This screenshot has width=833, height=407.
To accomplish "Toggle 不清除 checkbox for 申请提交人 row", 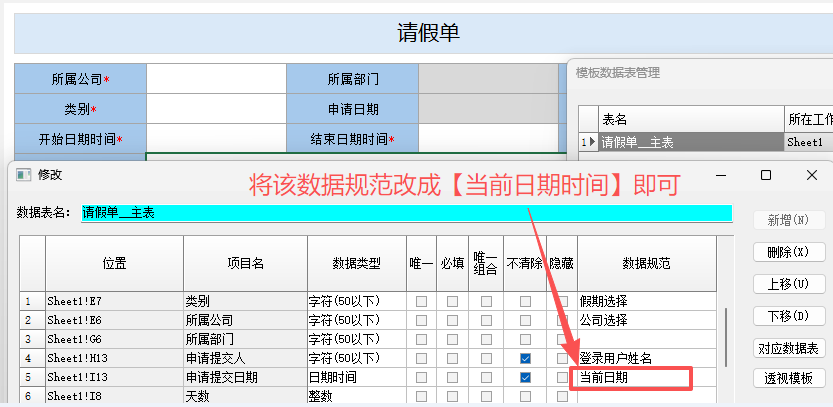I will click(x=525, y=358).
